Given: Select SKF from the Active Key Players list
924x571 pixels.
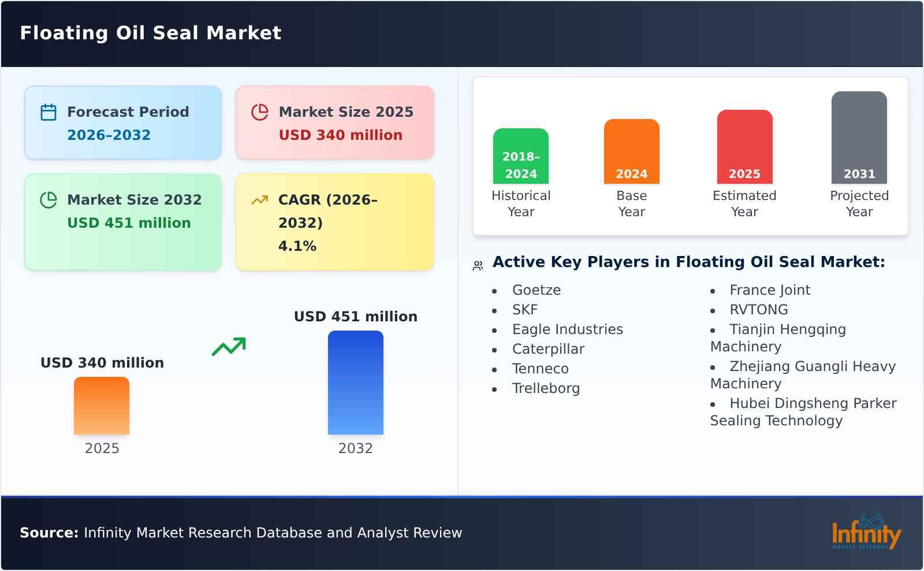Looking at the screenshot, I should point(524,310).
